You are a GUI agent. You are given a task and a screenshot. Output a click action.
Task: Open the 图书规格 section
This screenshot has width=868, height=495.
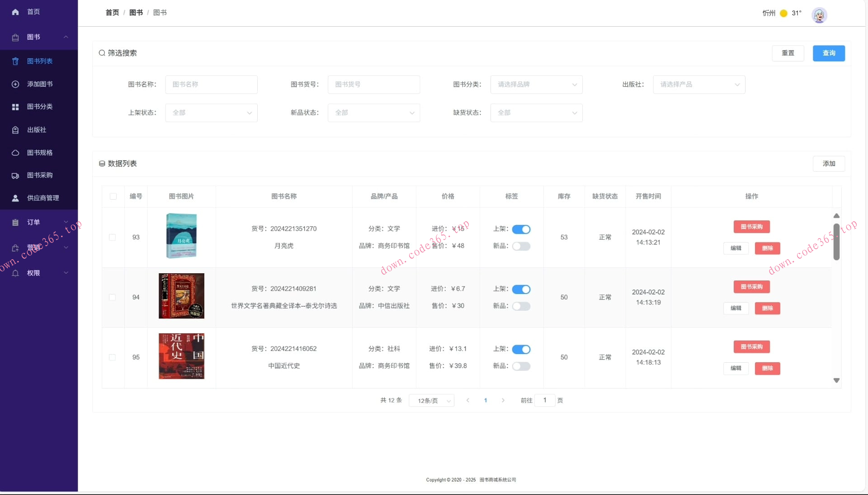tap(38, 153)
